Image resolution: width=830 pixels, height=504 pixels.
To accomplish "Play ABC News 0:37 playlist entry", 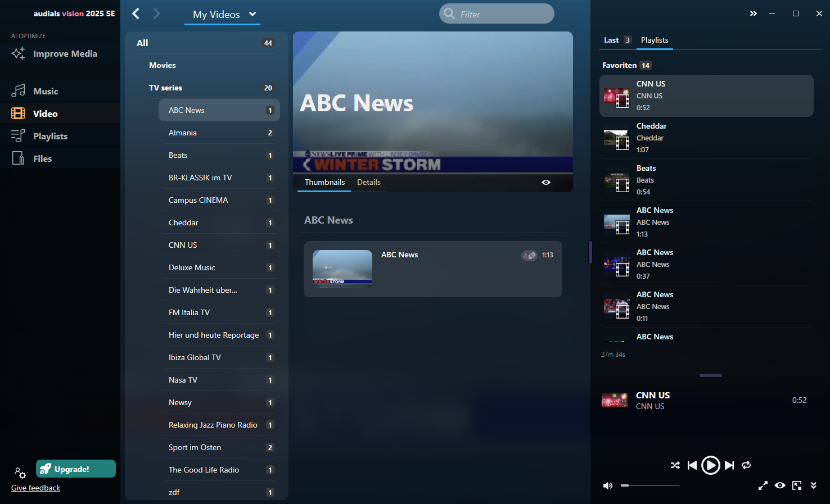I will [706, 264].
